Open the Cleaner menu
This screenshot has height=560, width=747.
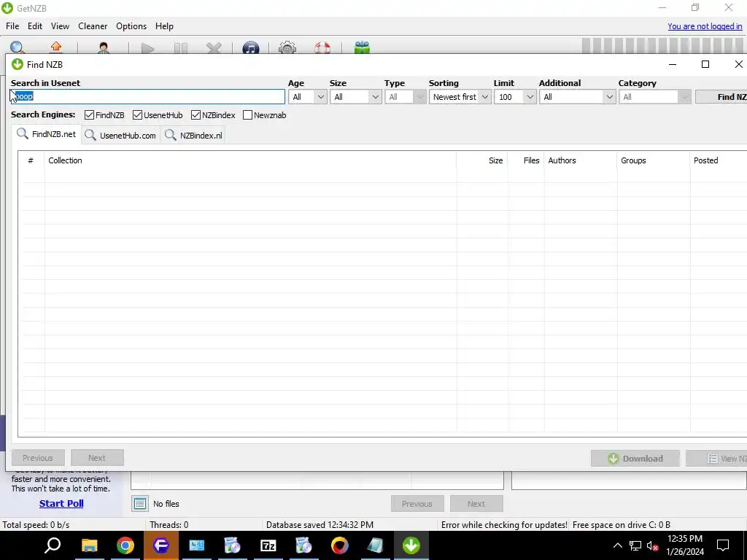coord(93,26)
